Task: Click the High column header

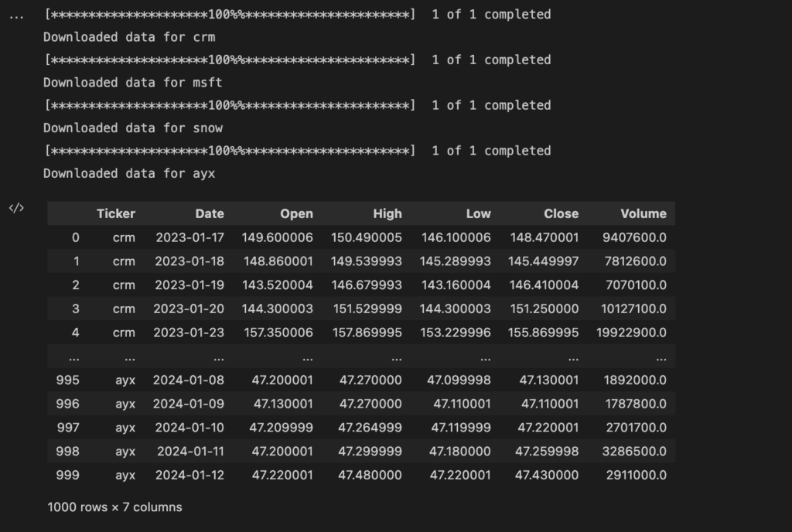Action: pos(387,213)
